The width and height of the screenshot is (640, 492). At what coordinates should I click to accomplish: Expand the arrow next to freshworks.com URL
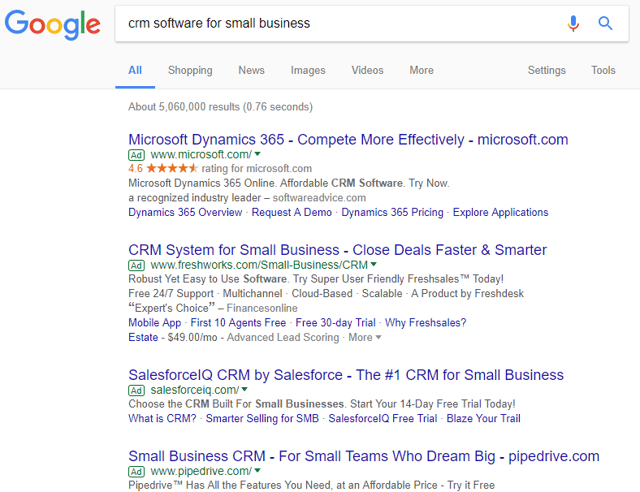click(373, 264)
